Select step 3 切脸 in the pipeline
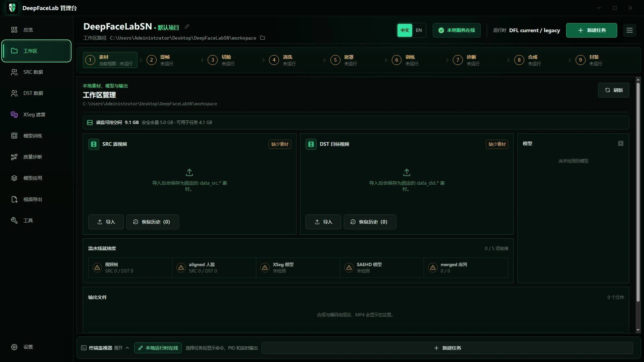Image resolution: width=644 pixels, height=362 pixels. [x=233, y=60]
